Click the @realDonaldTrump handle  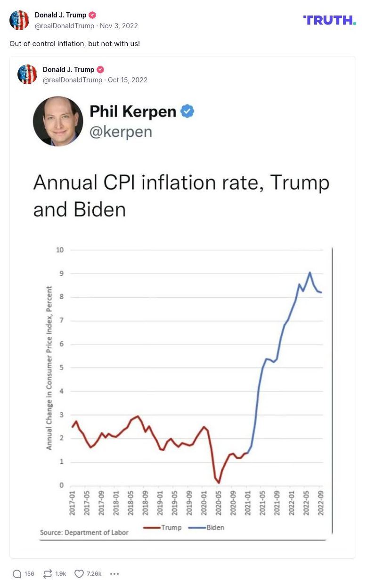pos(65,26)
